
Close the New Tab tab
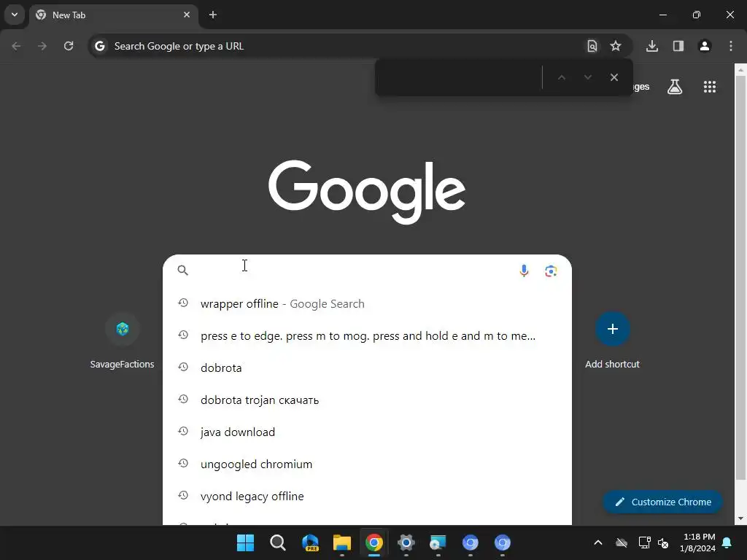point(187,15)
